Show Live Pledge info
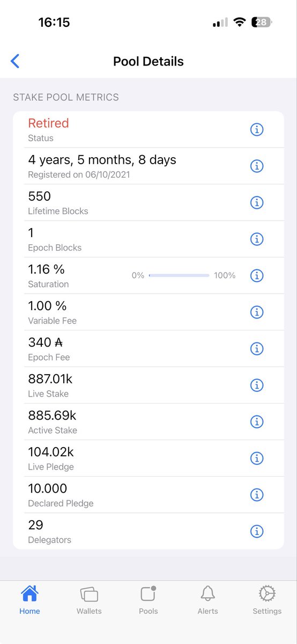 [x=257, y=458]
